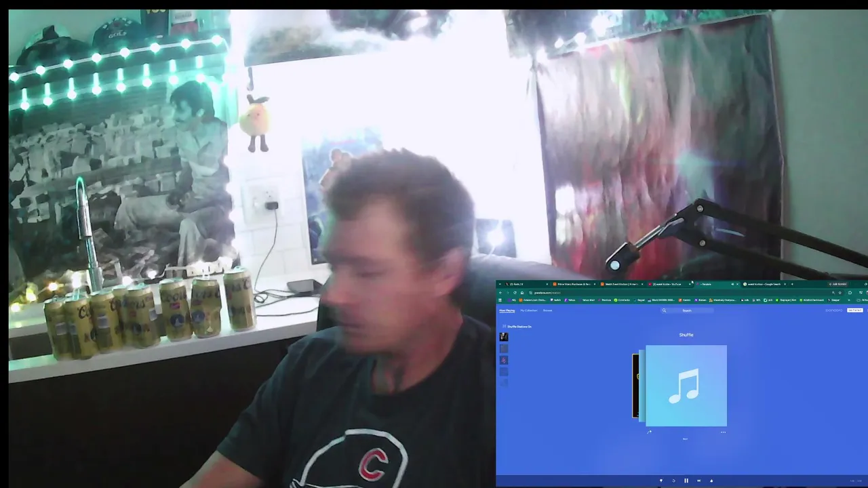Click the browser home button
Image resolution: width=868 pixels, height=488 pixels.
[x=521, y=292]
